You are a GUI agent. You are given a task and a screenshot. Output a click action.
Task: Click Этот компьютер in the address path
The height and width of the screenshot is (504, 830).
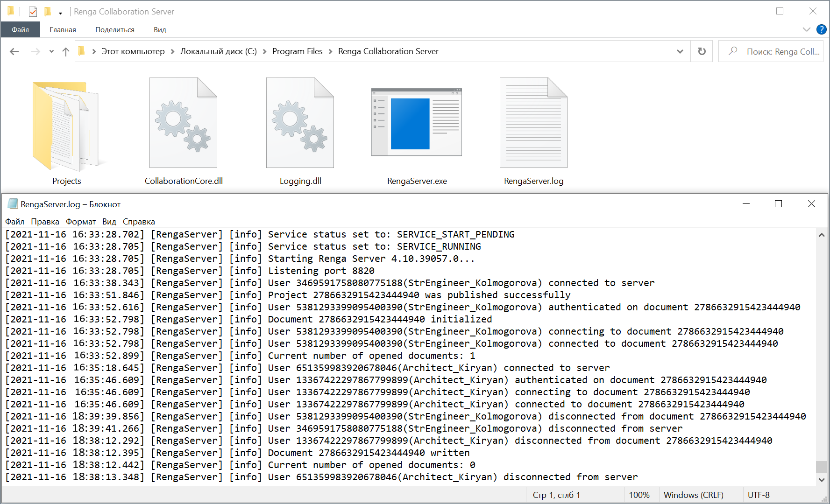[x=133, y=51]
